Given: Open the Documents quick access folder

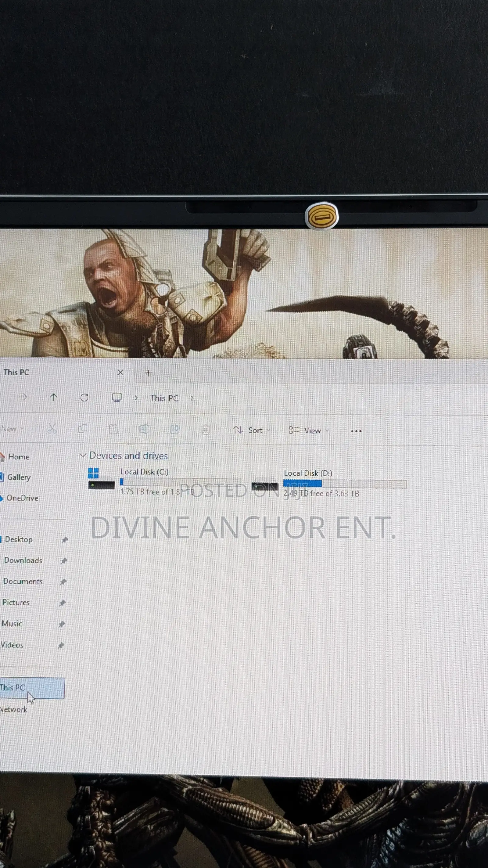Looking at the screenshot, I should tap(23, 582).
